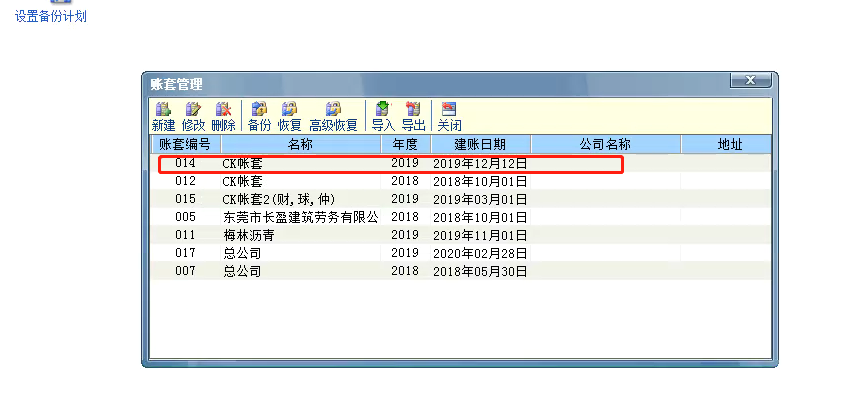This screenshot has height=395, width=867.
Task: Click the 关闭 (Close) toolbar icon
Action: click(x=449, y=116)
